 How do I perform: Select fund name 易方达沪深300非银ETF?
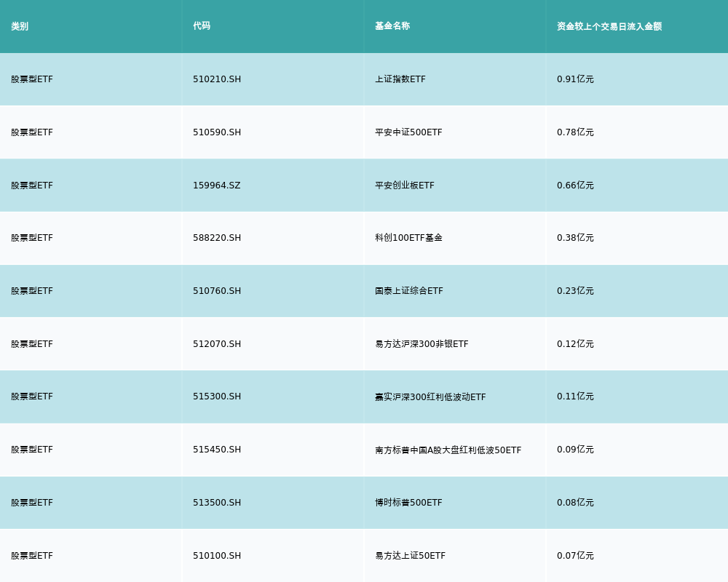422,344
